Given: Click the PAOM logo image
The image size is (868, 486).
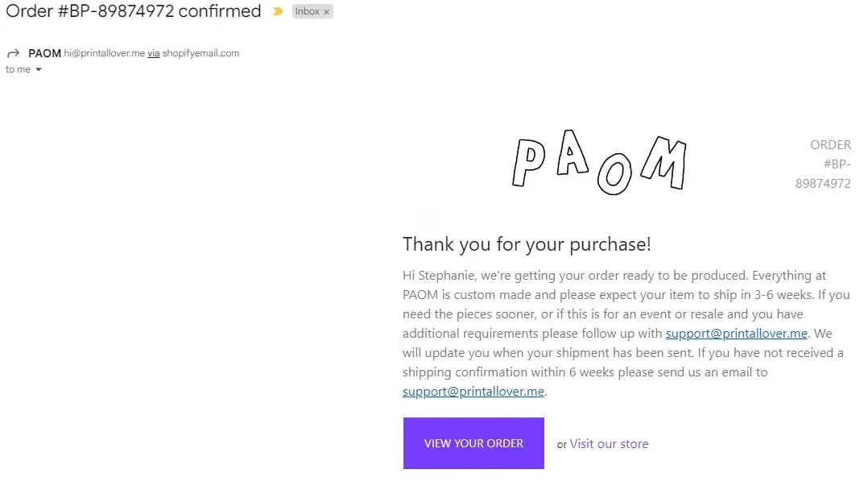Looking at the screenshot, I should click(598, 164).
